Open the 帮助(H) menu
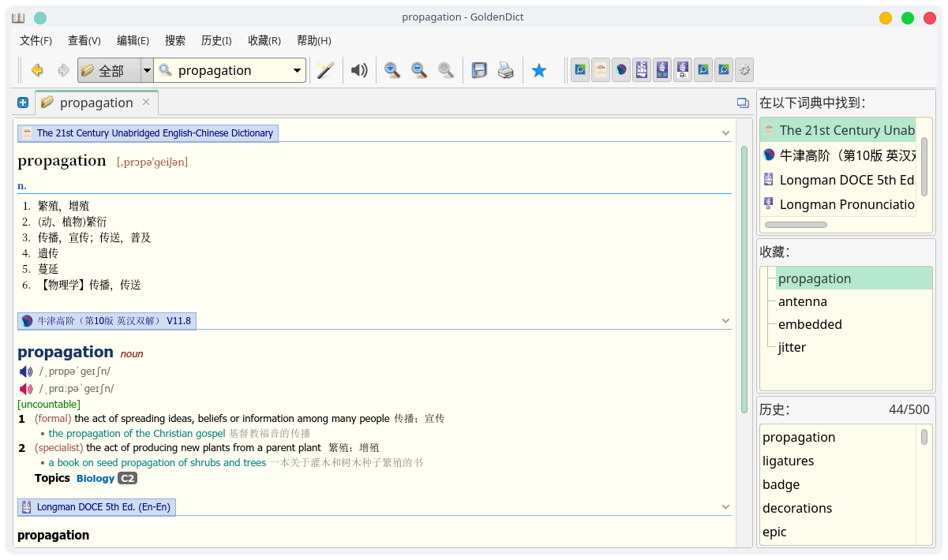 coord(313,41)
